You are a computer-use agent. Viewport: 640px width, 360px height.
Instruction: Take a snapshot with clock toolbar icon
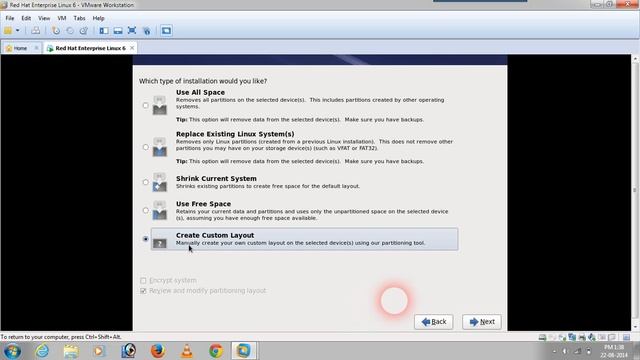tap(56, 31)
